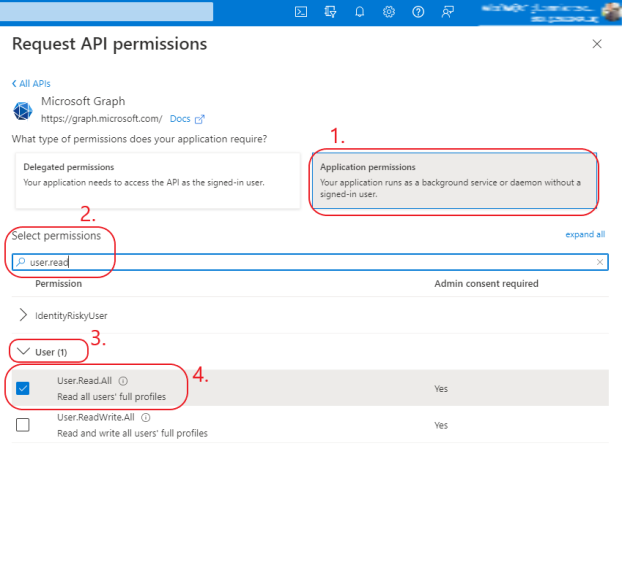Click the expand all link

[585, 235]
